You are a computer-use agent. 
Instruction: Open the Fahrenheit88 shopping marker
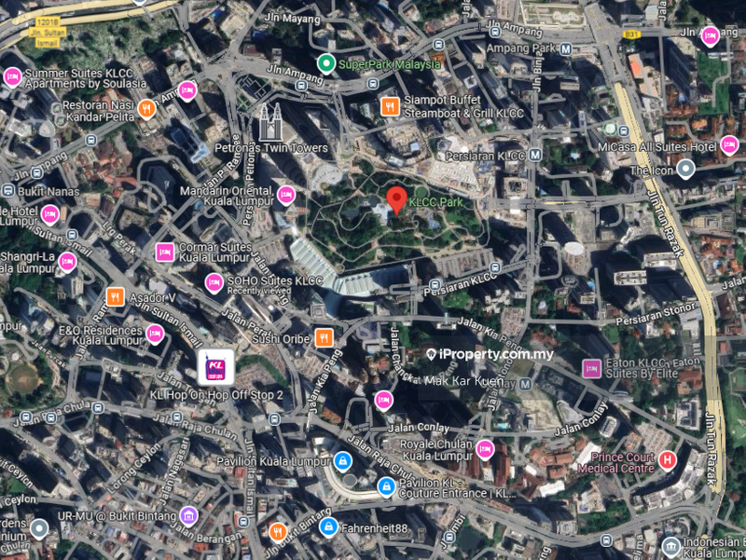(328, 526)
